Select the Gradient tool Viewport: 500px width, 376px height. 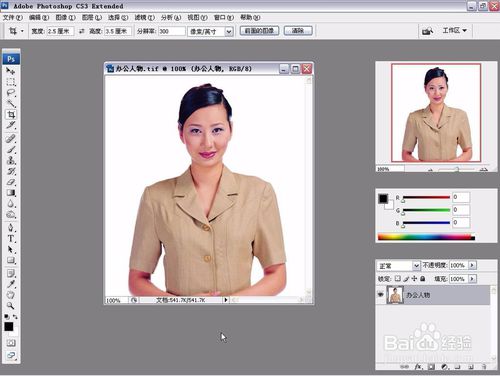coord(11,193)
